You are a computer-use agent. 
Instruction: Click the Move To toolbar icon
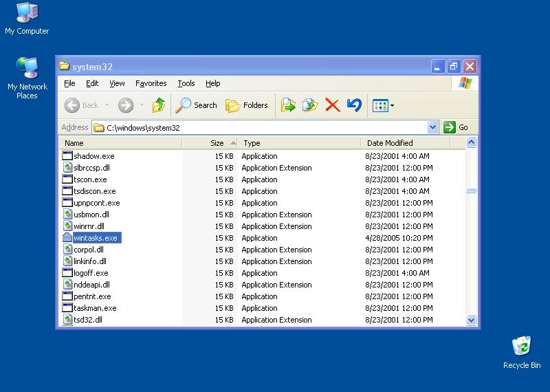[x=289, y=105]
